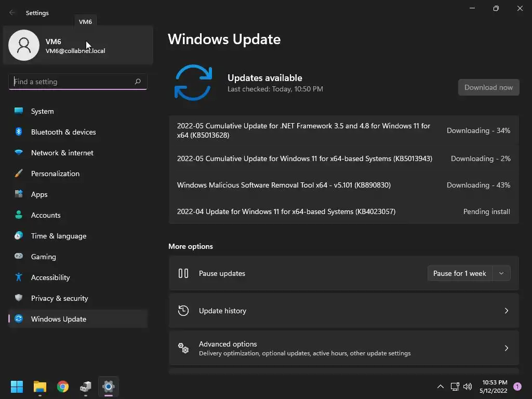532x399 pixels.
Task: Focus the Find a setting search box
Action: tap(78, 82)
